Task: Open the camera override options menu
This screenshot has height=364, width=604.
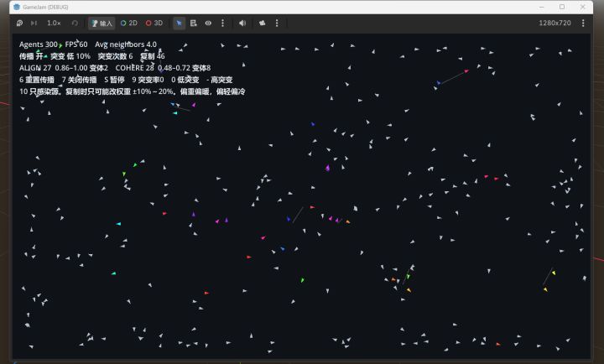Action: 277,23
